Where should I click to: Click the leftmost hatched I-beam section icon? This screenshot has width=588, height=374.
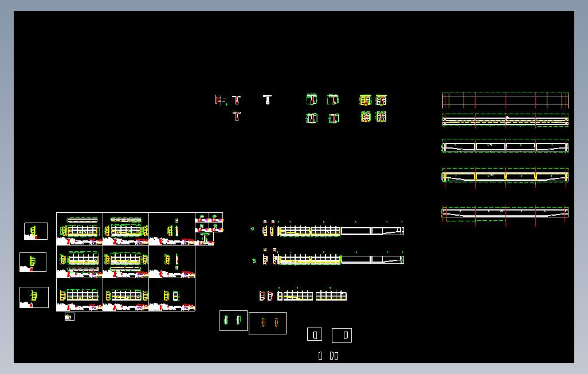click(x=219, y=100)
